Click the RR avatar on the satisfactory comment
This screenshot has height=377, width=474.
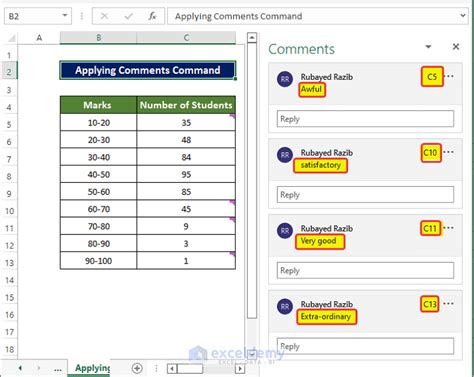click(x=285, y=155)
